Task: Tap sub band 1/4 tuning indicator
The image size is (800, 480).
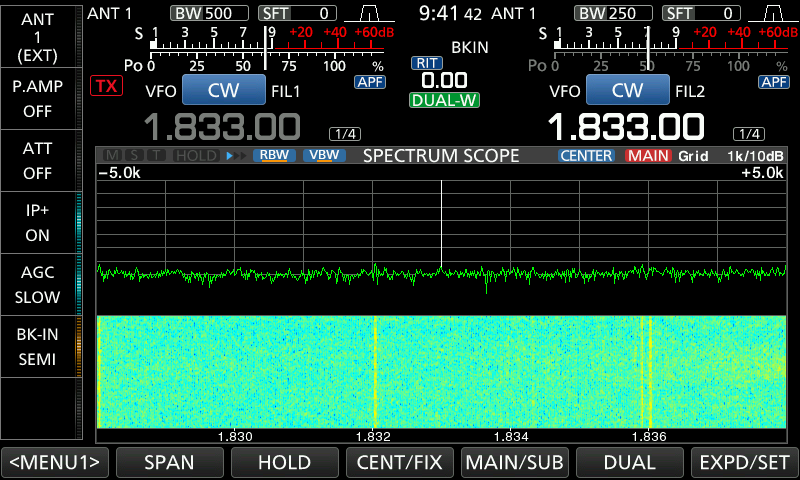Action: (x=749, y=134)
